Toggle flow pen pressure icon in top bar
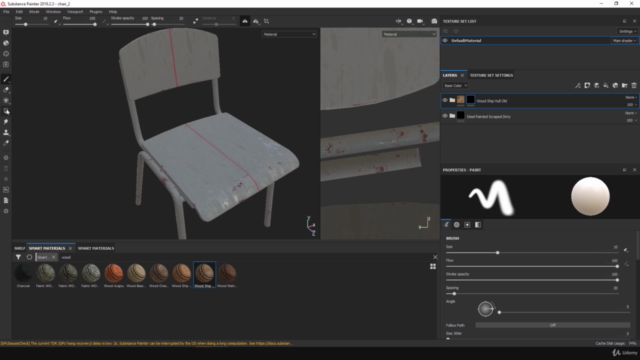The image size is (640, 360). pyautogui.click(x=104, y=21)
